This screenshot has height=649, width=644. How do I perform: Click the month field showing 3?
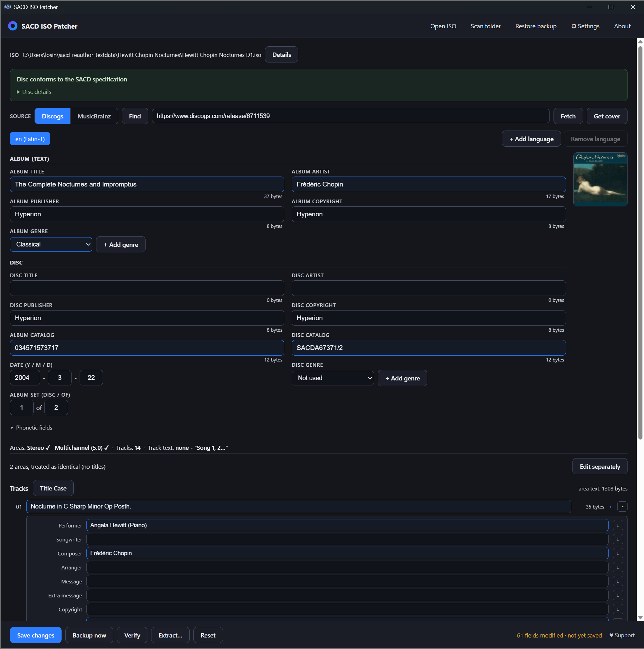(x=60, y=378)
